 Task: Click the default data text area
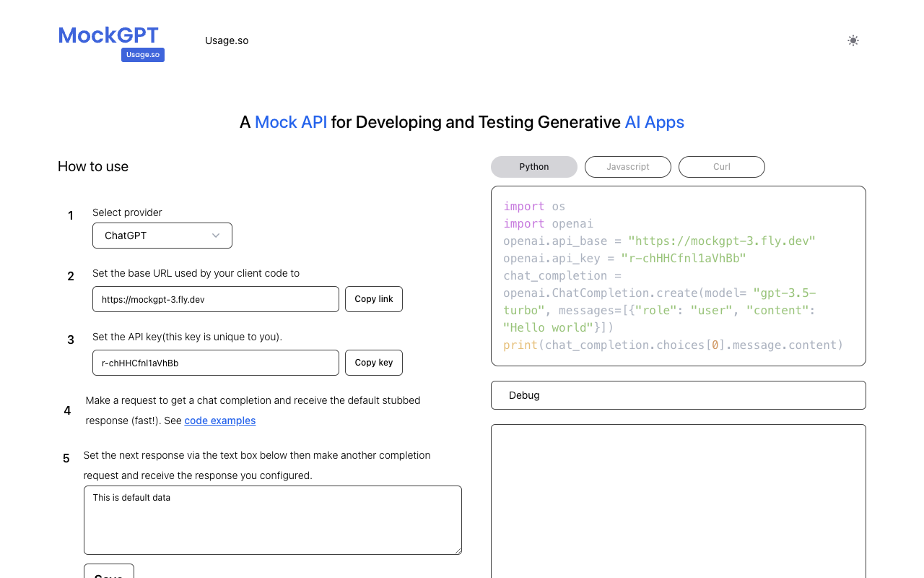point(272,519)
